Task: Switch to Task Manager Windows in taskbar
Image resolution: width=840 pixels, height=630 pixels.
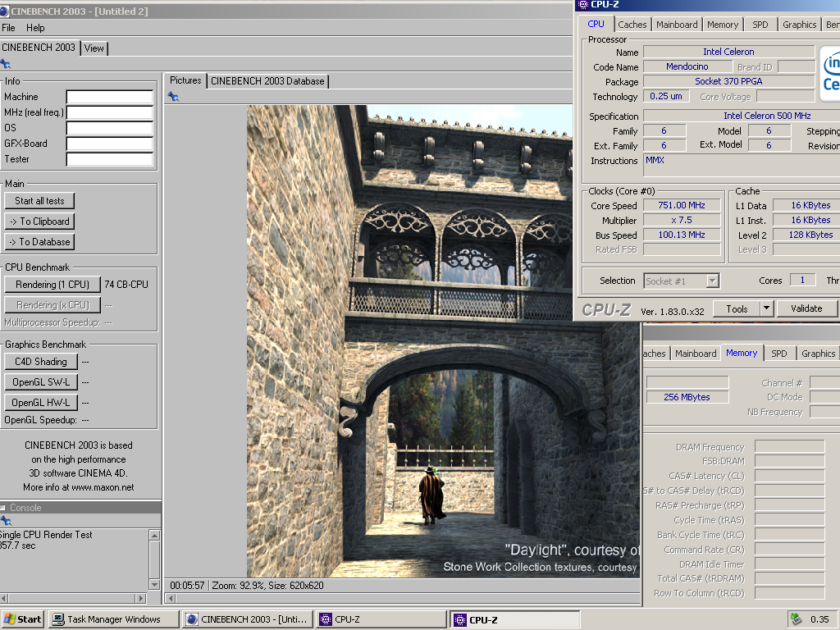Action: 113,619
